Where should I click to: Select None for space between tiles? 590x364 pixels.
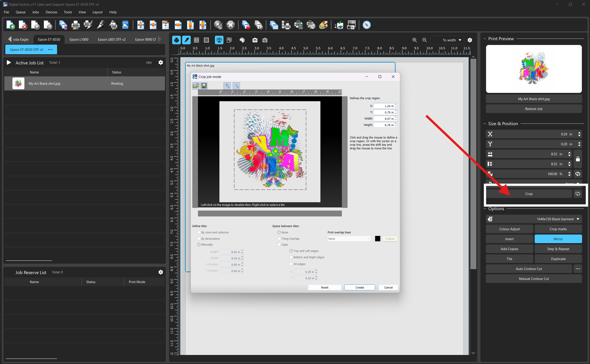coord(279,232)
